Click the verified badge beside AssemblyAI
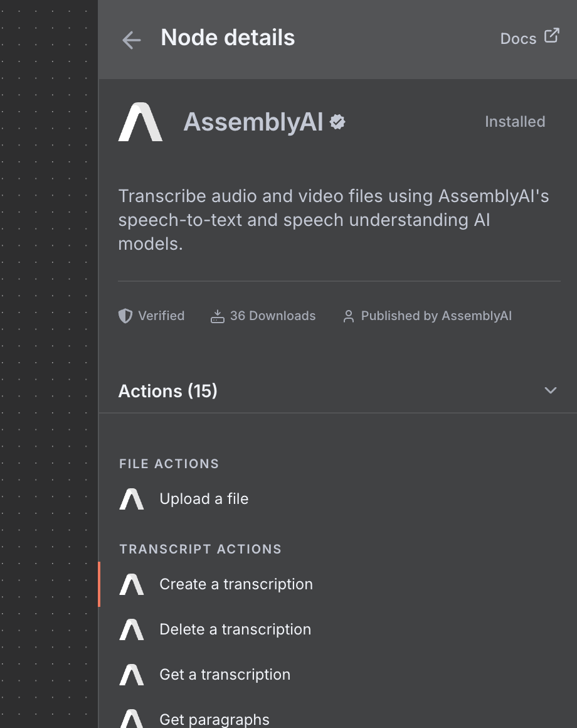The image size is (577, 728). coord(338,122)
